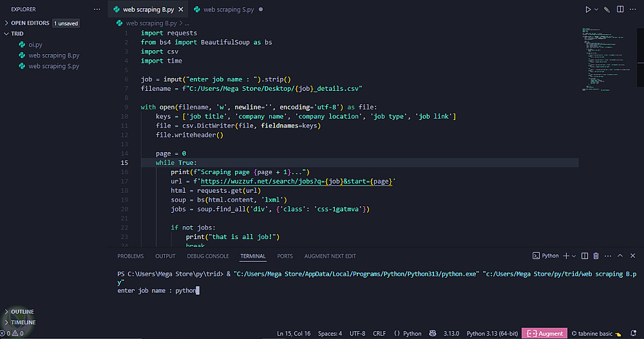Split the terminal pane
The height and width of the screenshot is (339, 644).
click(585, 256)
